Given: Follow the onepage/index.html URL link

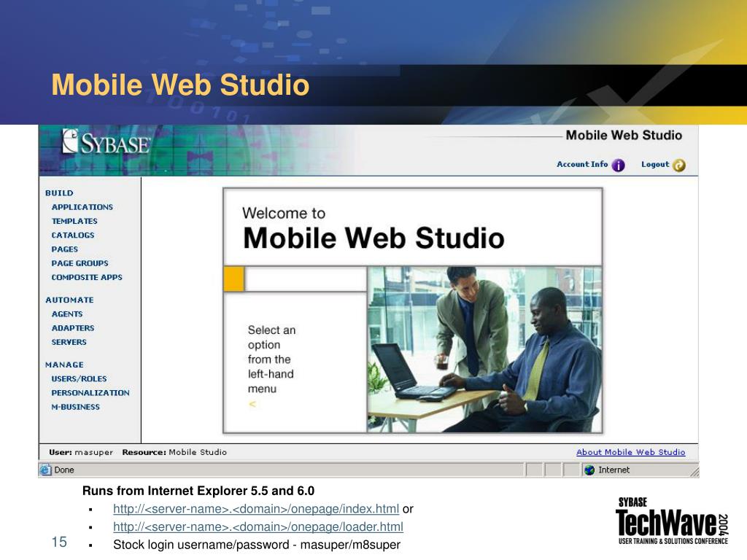Looking at the screenshot, I should (x=256, y=509).
